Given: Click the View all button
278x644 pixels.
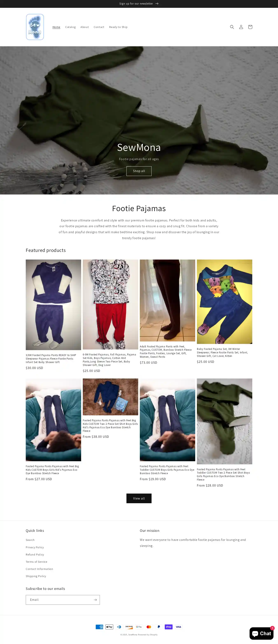Looking at the screenshot, I should (x=139, y=498).
